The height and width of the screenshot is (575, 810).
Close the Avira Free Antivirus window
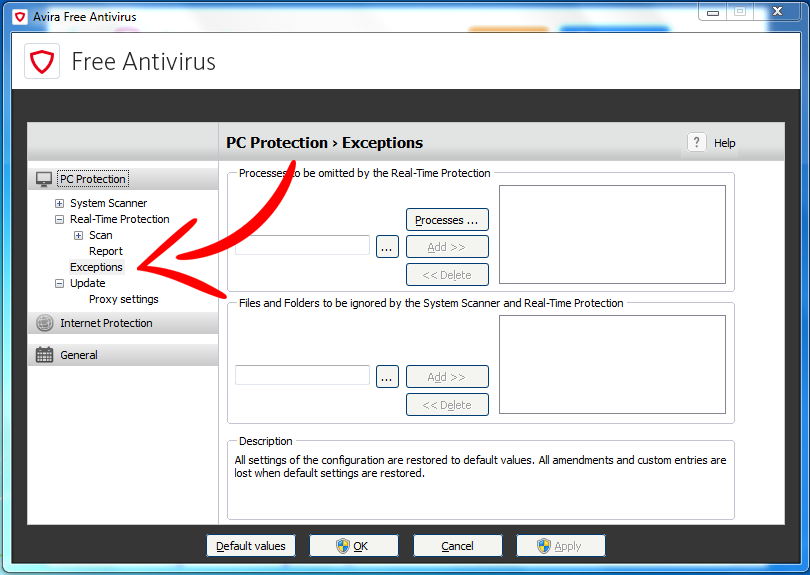click(777, 11)
